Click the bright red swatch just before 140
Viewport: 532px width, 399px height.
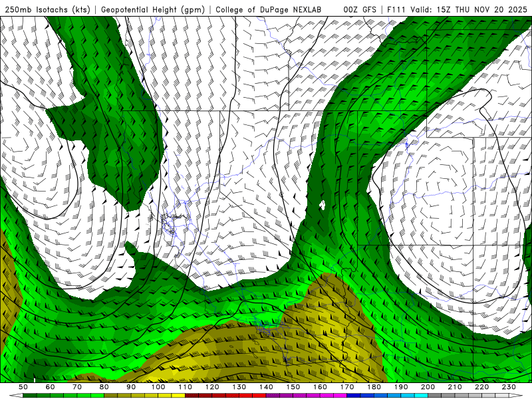[259, 395]
